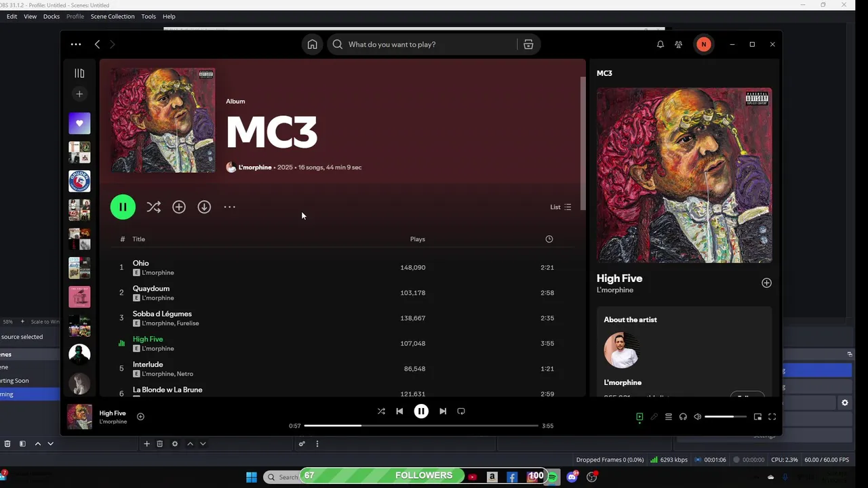Save MC3 to Your Library
The height and width of the screenshot is (488, 868).
click(179, 207)
